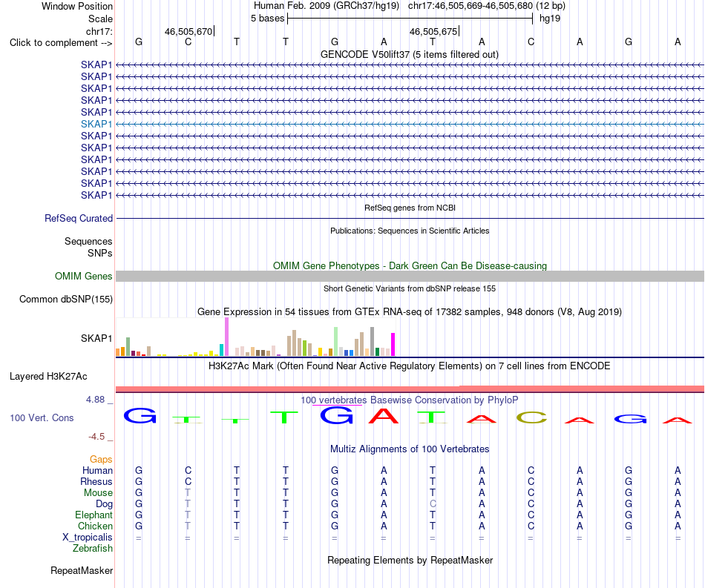Viewport: 705px width, 588px height.
Task: Open 'Publications: Sequences in Scientific Articles' title
Action: [410, 231]
